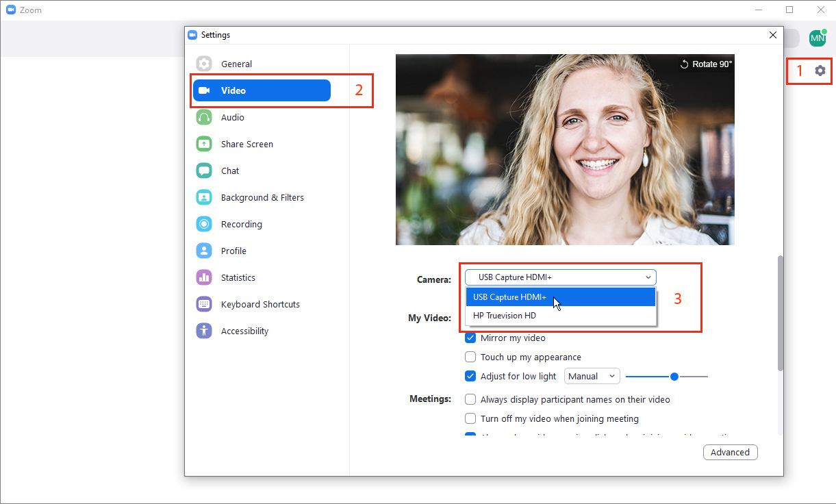Click the Advanced button

(x=730, y=452)
